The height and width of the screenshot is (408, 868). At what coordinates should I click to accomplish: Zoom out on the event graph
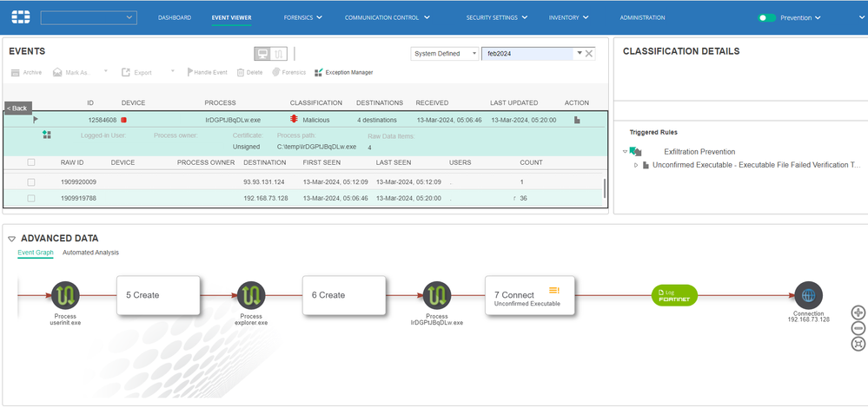tap(858, 328)
